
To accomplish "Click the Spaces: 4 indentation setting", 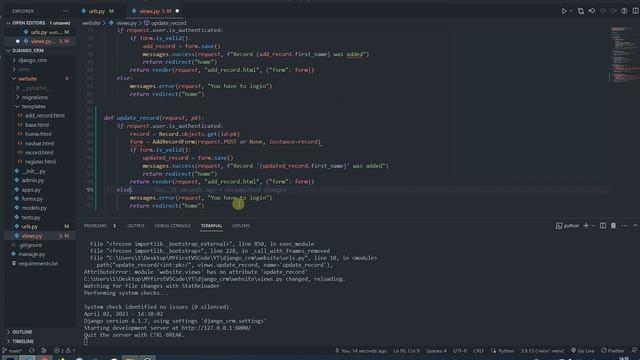I will tap(436, 351).
